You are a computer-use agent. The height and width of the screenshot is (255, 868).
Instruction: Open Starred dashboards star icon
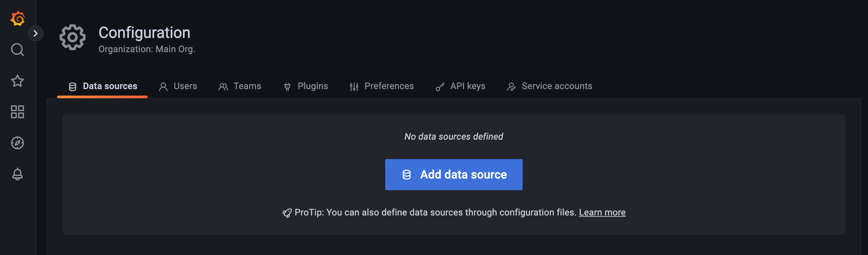tap(17, 81)
